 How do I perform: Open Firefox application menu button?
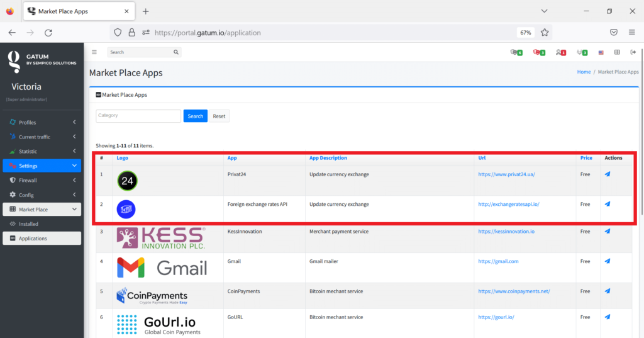coord(631,33)
